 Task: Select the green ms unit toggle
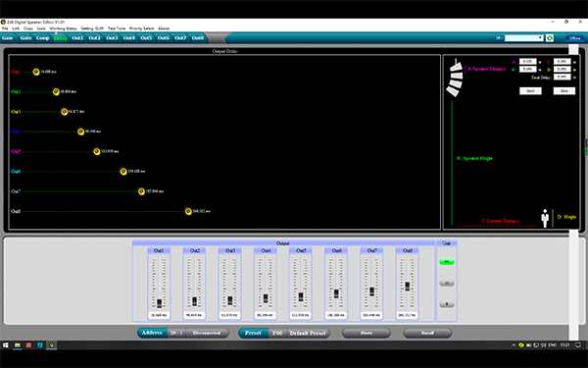click(447, 262)
